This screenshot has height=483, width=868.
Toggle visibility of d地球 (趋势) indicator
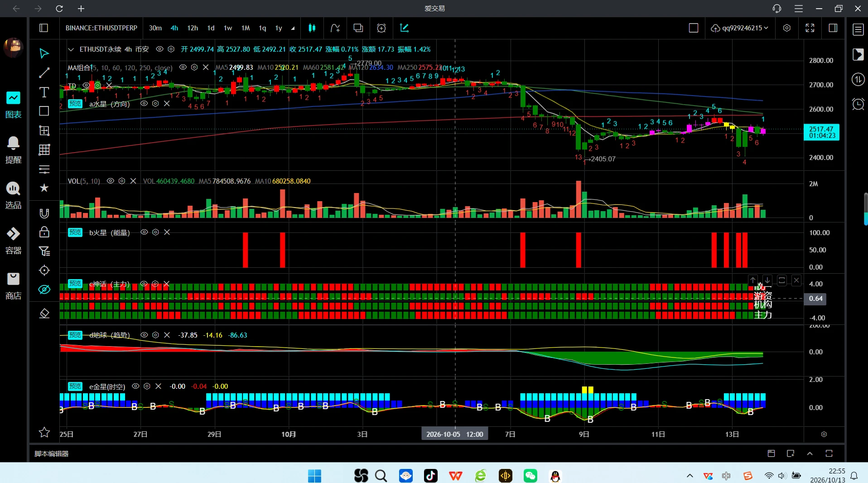[x=144, y=335]
